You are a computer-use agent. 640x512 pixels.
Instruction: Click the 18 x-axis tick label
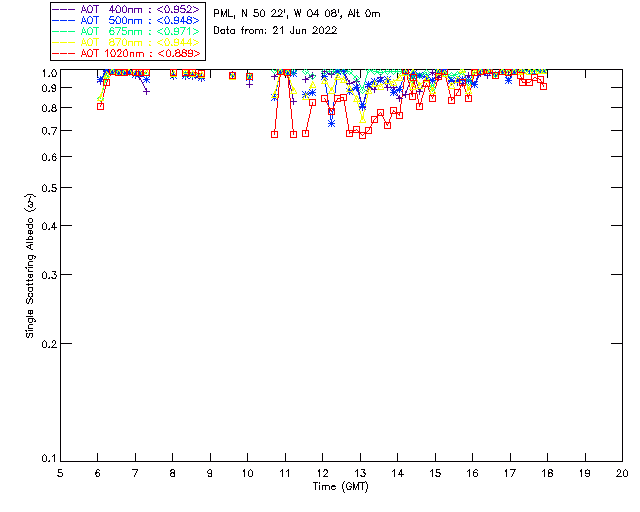(547, 473)
